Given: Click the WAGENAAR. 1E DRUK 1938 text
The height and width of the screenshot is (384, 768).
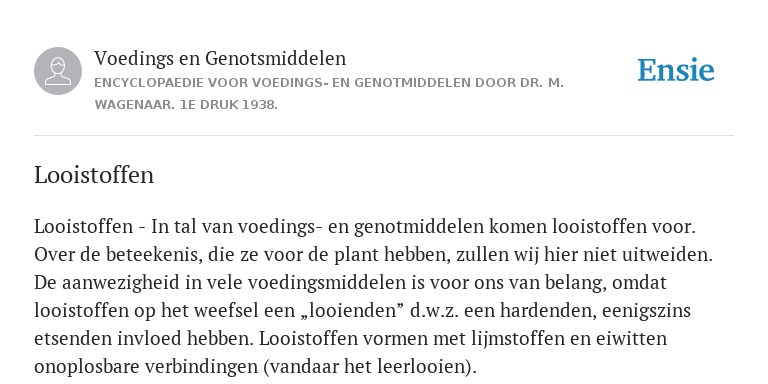Looking at the screenshot, I should point(186,105).
